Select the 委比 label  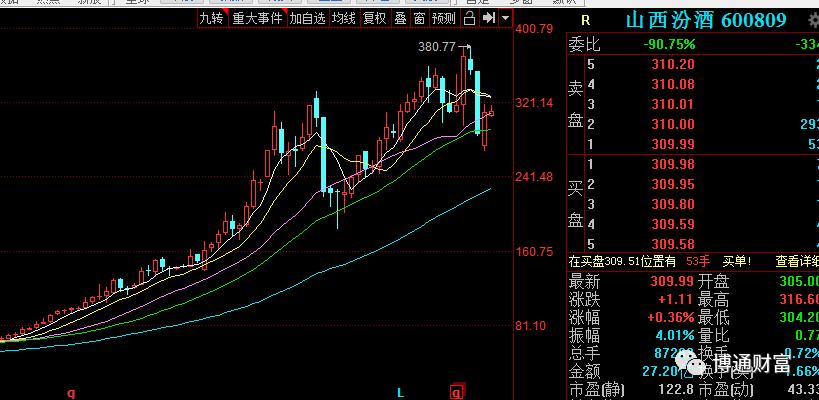(584, 44)
